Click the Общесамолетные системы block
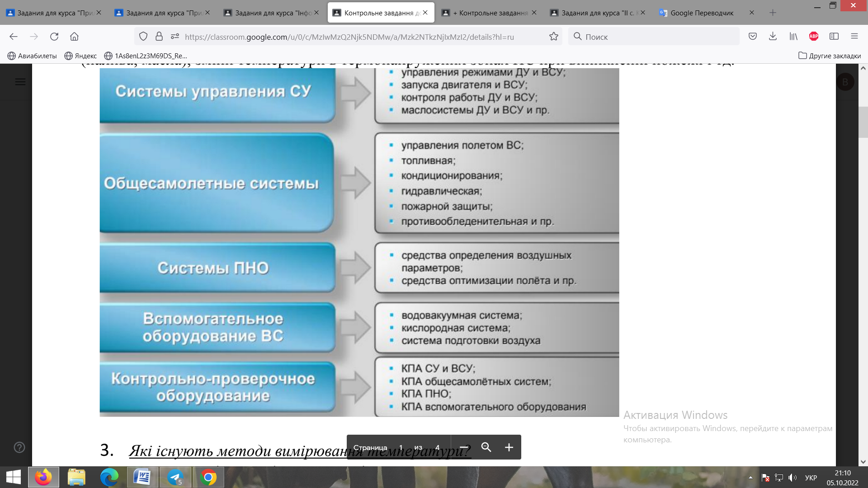The width and height of the screenshot is (868, 488). point(217,183)
